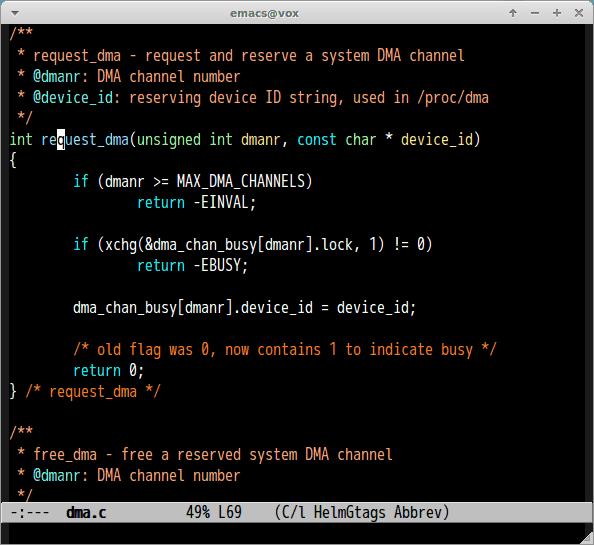
Task: Click the -:--- buffer status flags
Action: [x=30, y=513]
